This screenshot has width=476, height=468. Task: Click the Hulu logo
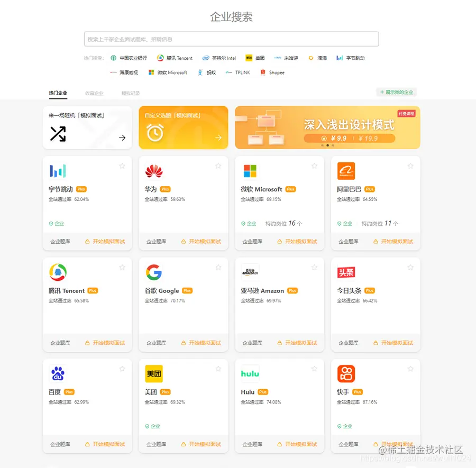click(250, 374)
